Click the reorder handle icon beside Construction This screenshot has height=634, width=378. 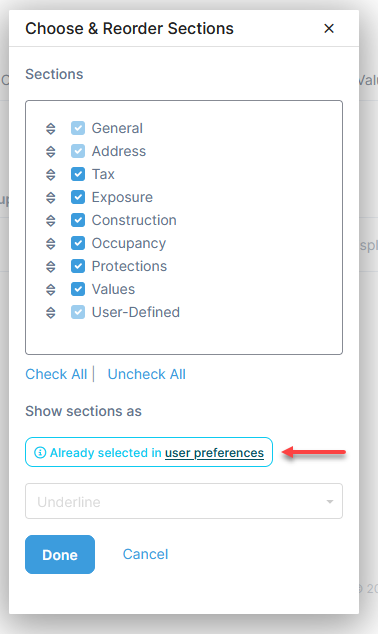click(x=51, y=221)
